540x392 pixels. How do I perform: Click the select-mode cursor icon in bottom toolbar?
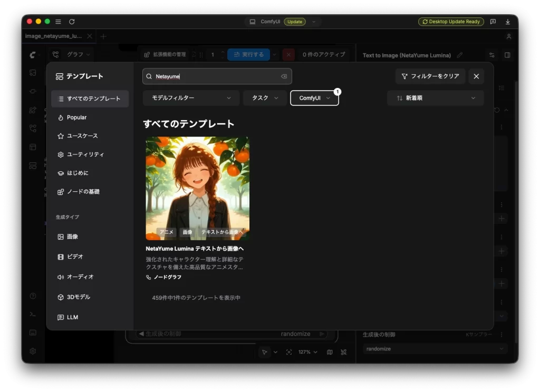tap(265, 352)
